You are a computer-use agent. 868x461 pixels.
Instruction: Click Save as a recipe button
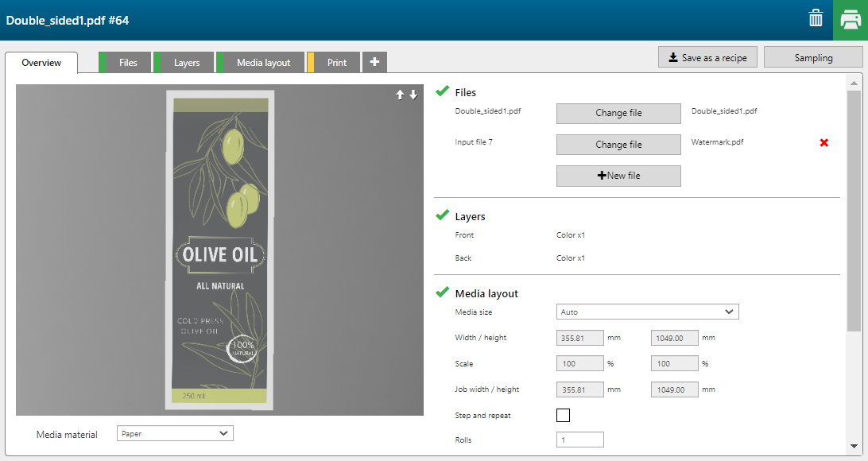(707, 57)
